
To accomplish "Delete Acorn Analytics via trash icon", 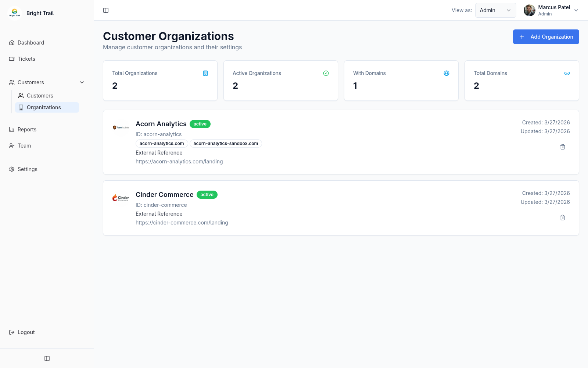I will click(x=563, y=147).
